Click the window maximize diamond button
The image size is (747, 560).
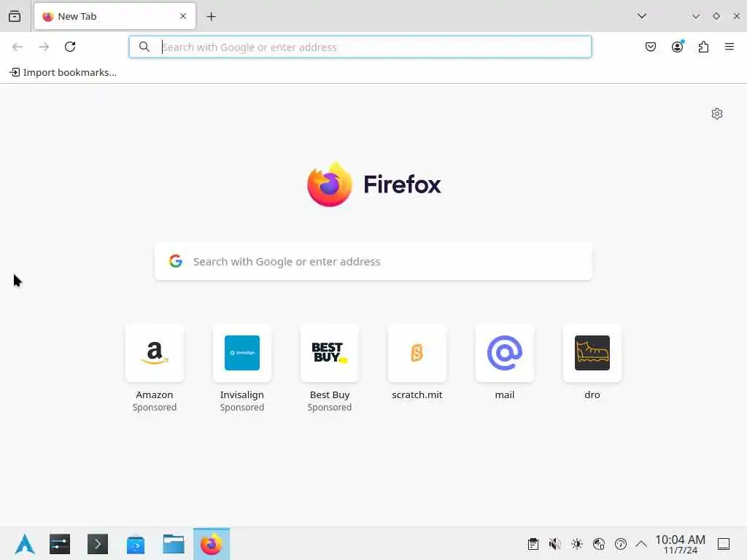[x=716, y=16]
